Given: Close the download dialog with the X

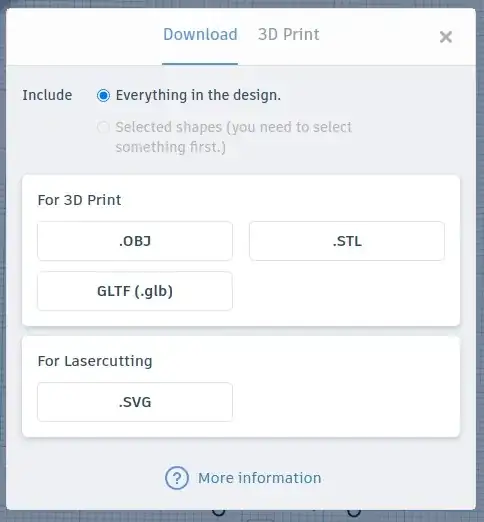Looking at the screenshot, I should click(x=445, y=37).
